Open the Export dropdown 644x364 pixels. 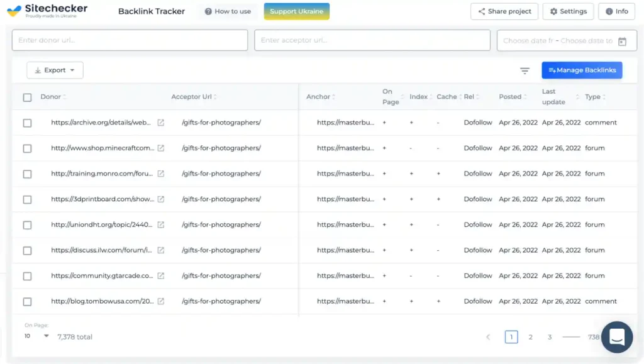(55, 70)
